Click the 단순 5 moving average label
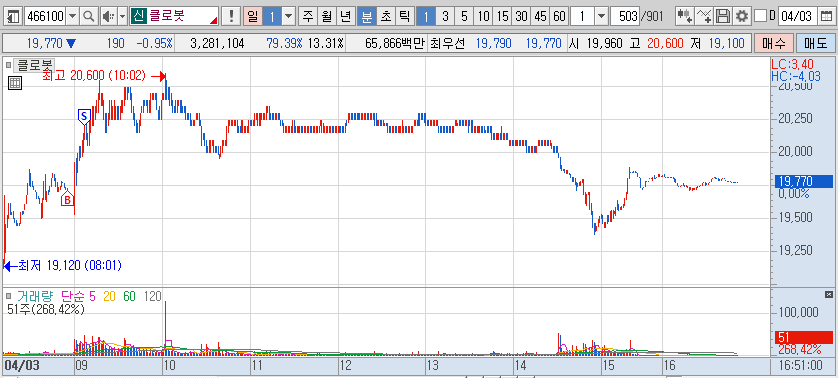 [x=79, y=296]
